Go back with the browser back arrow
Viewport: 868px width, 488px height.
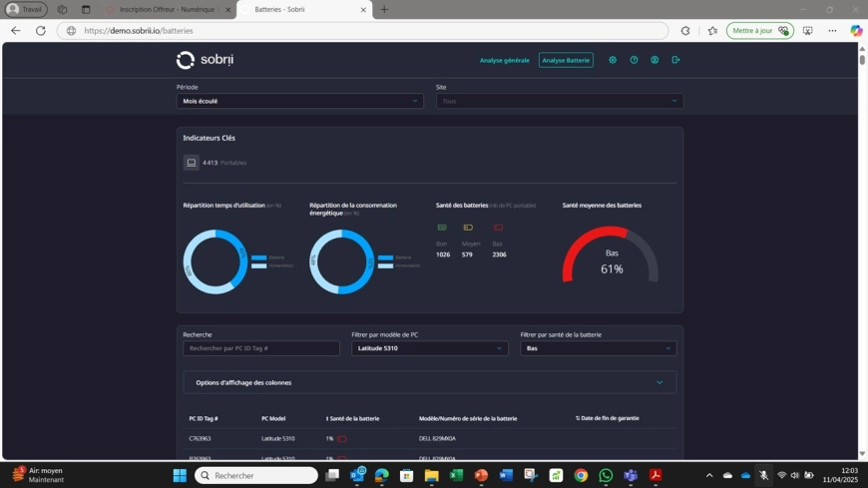click(x=16, y=31)
